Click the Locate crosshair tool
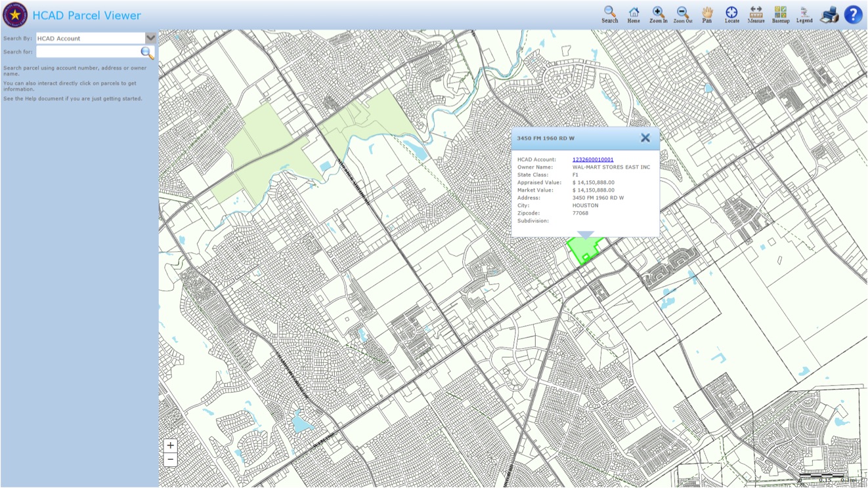868x488 pixels. click(x=731, y=14)
